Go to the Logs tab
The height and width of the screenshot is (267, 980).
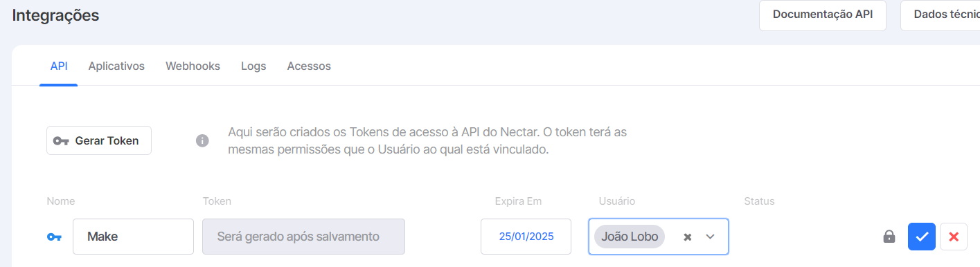(x=253, y=66)
